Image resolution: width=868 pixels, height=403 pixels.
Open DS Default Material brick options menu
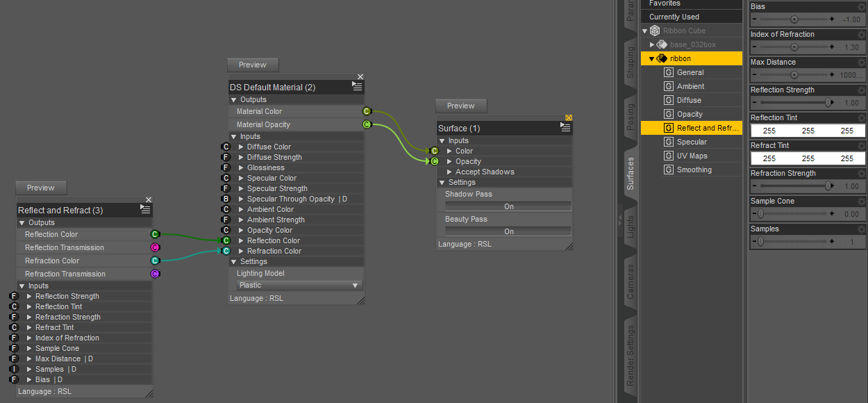click(x=357, y=86)
